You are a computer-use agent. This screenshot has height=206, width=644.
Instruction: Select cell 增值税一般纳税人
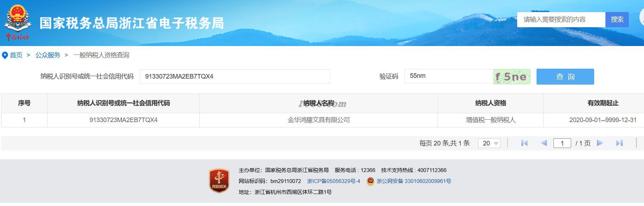(491, 120)
